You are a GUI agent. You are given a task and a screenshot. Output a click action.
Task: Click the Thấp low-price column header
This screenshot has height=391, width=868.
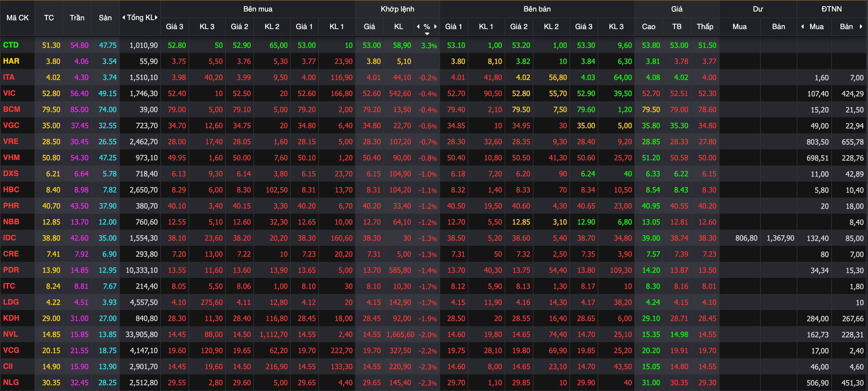[x=705, y=27]
